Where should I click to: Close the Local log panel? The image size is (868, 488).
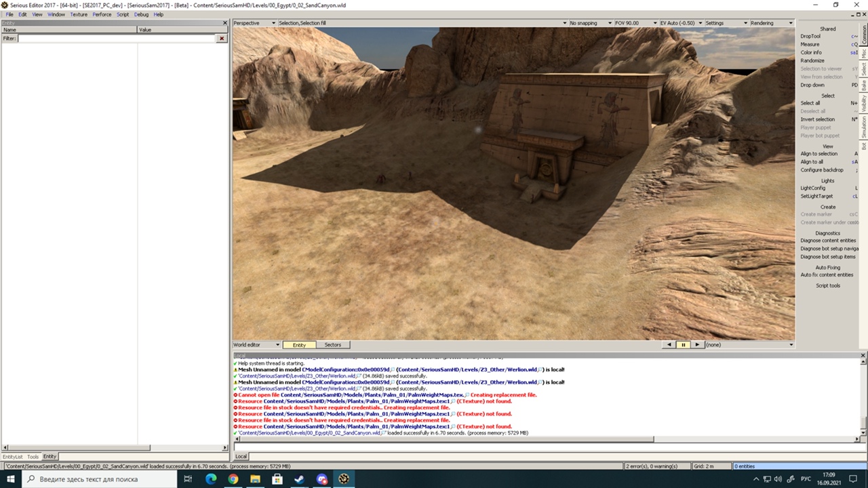(x=863, y=355)
